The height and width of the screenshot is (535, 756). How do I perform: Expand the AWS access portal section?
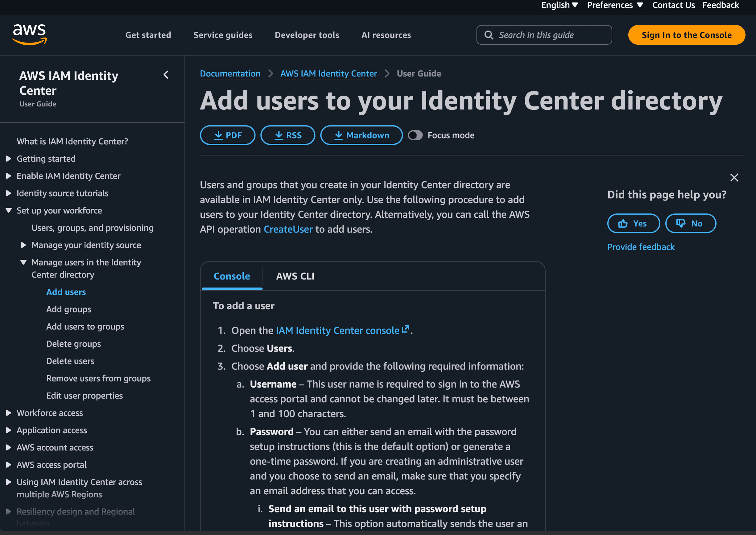pyautogui.click(x=9, y=465)
